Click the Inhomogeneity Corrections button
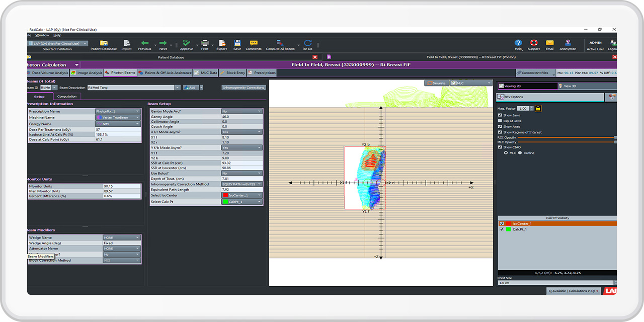 point(244,88)
